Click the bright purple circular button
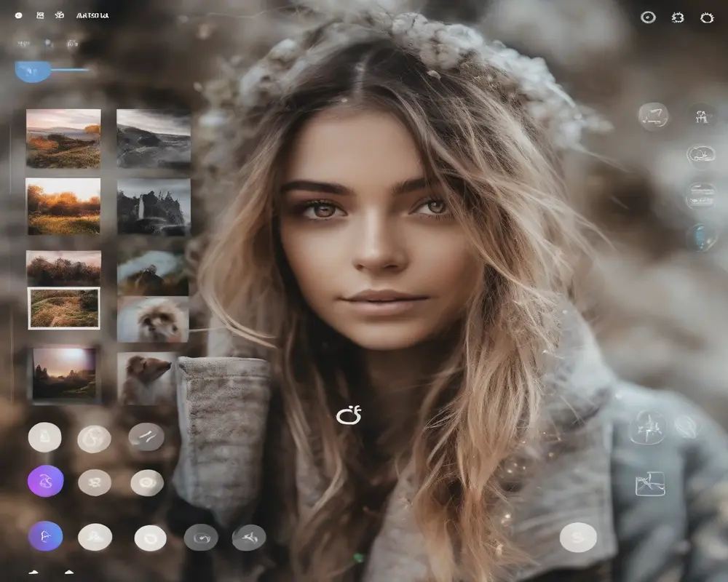 pos(45,481)
